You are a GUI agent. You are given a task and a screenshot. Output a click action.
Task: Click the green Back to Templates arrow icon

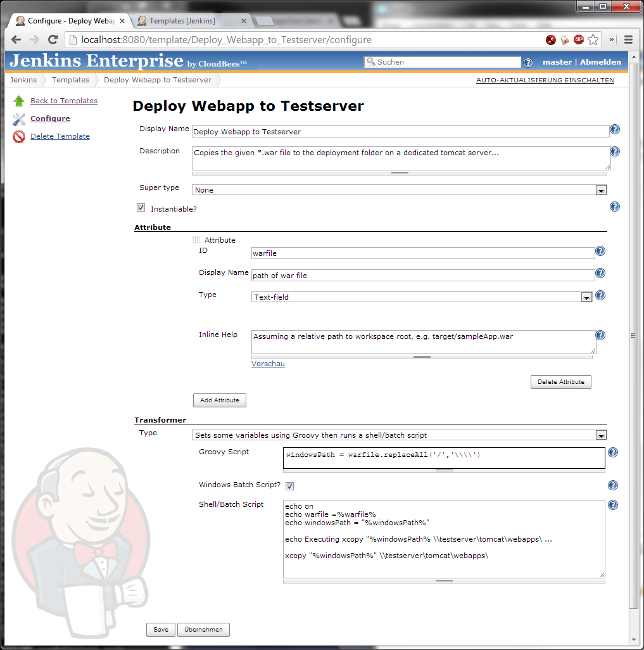(19, 101)
